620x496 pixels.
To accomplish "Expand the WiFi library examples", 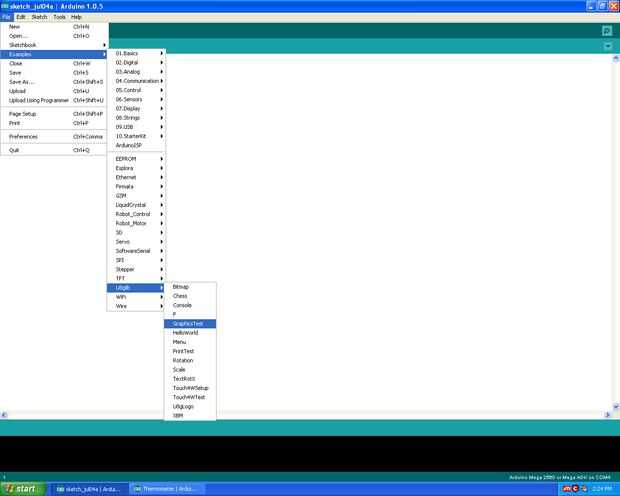I will (136, 297).
